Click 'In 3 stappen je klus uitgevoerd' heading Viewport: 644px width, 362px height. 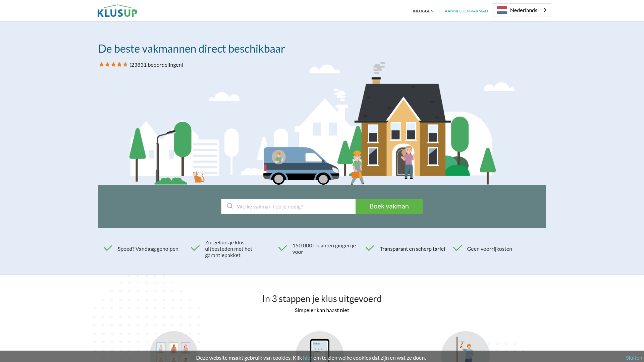pyautogui.click(x=322, y=299)
